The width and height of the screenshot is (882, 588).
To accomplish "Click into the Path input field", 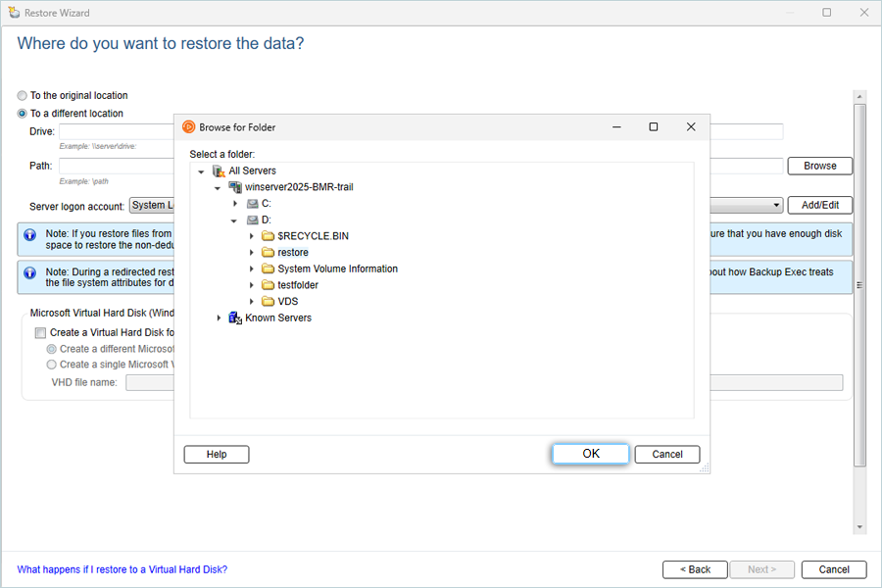I will click(x=420, y=166).
